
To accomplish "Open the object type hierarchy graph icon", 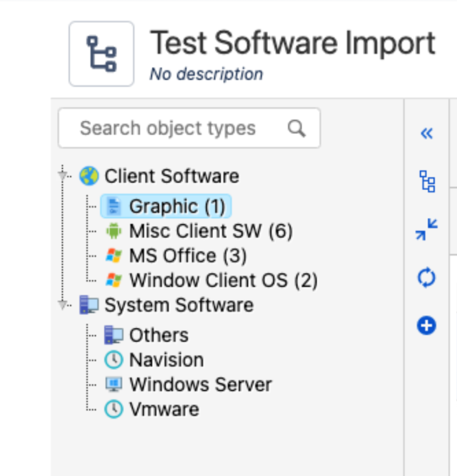I will point(427,181).
